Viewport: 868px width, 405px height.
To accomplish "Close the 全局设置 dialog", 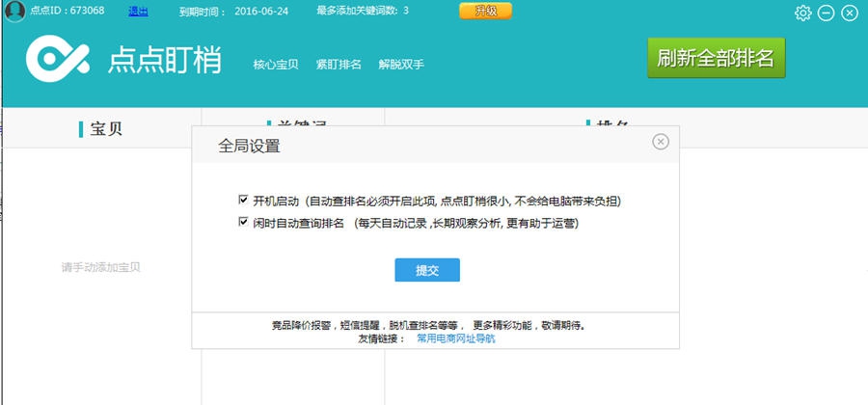I will (x=660, y=142).
